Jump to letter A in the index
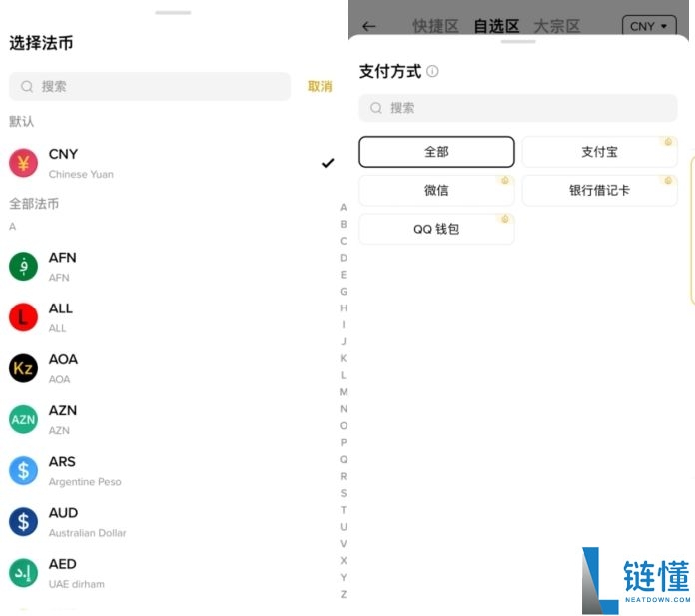 344,207
